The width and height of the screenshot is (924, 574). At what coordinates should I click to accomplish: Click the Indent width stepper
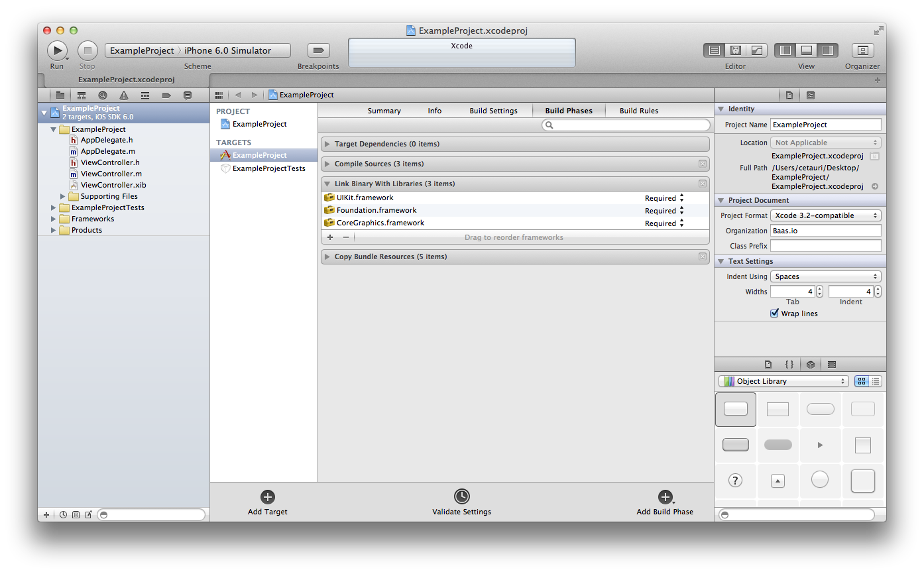878,292
